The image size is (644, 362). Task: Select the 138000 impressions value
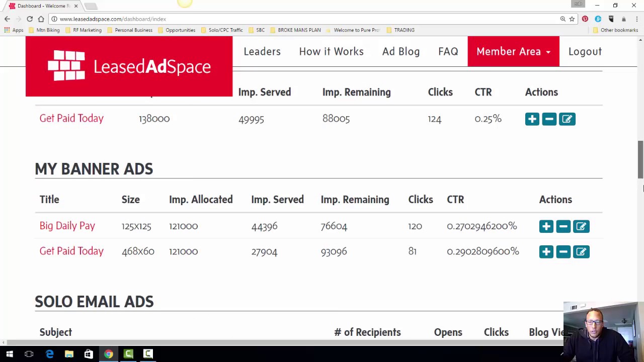[x=154, y=119]
